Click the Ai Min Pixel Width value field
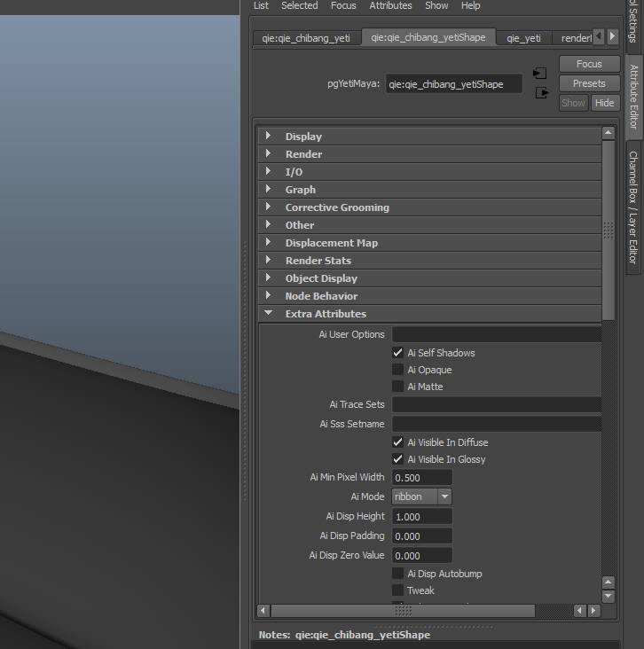The height and width of the screenshot is (649, 644). 421,478
